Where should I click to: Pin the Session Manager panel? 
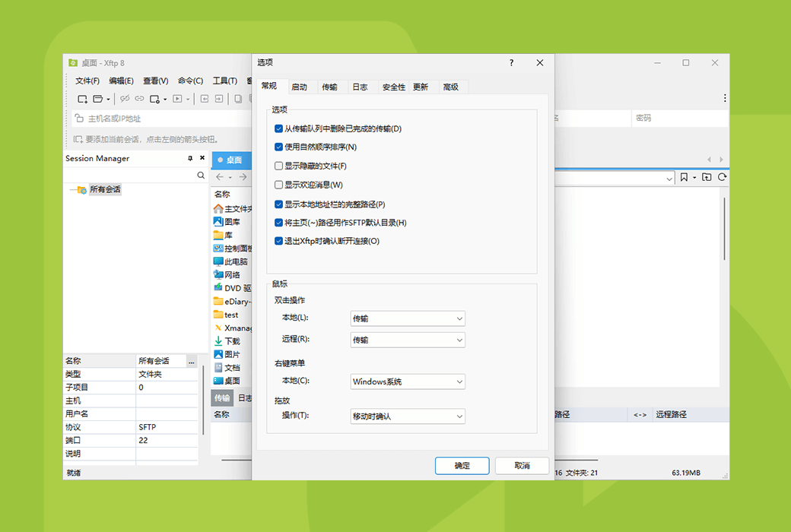point(190,158)
